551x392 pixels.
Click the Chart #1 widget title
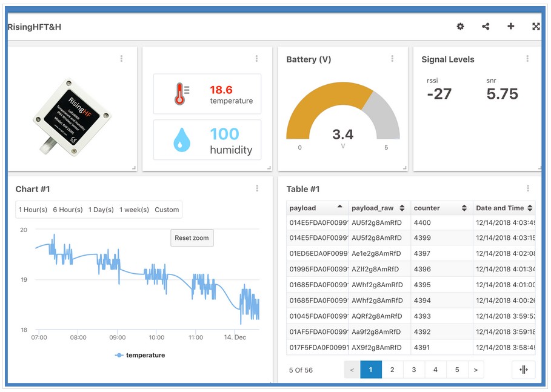coord(33,189)
